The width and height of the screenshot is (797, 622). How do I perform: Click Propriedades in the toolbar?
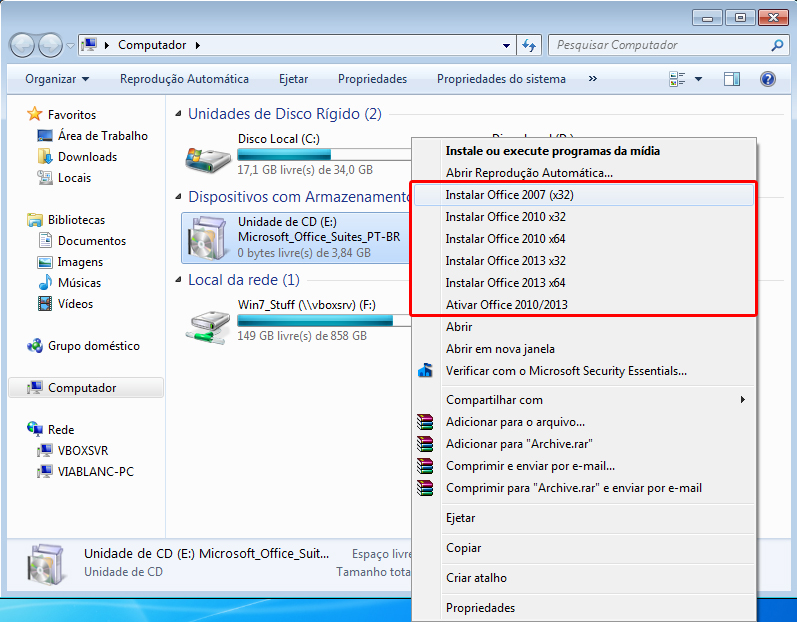tap(372, 79)
